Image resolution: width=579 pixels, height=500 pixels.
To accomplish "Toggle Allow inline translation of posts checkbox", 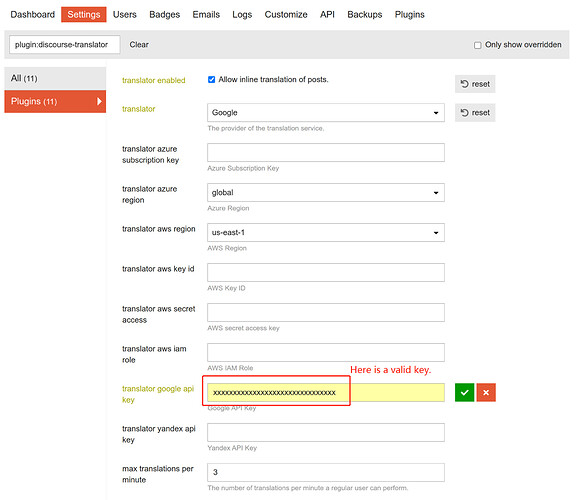I will pos(211,80).
